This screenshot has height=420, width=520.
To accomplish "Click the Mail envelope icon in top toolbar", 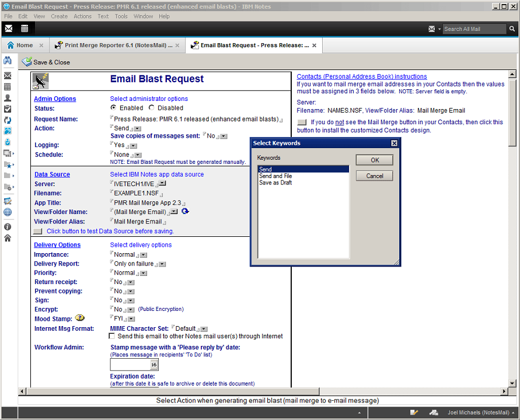I will (9, 29).
